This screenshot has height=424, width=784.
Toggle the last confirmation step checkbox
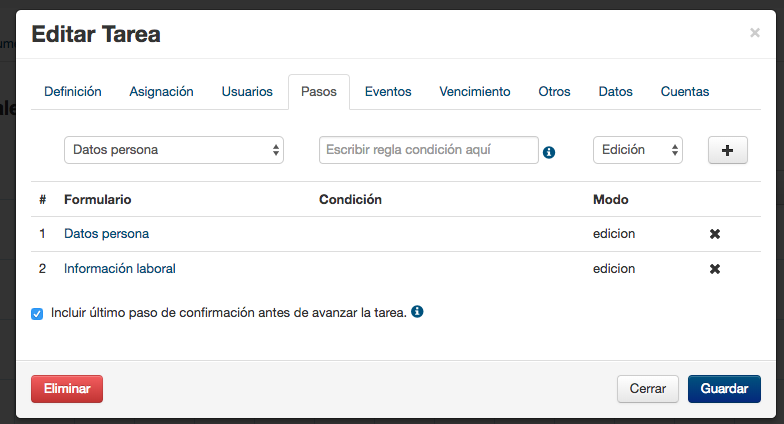[x=37, y=314]
